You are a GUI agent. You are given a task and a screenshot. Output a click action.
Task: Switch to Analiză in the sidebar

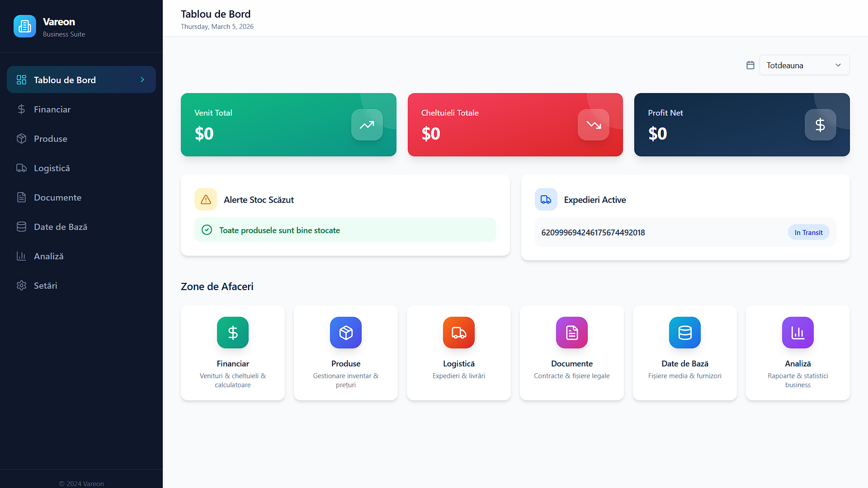tap(81, 256)
